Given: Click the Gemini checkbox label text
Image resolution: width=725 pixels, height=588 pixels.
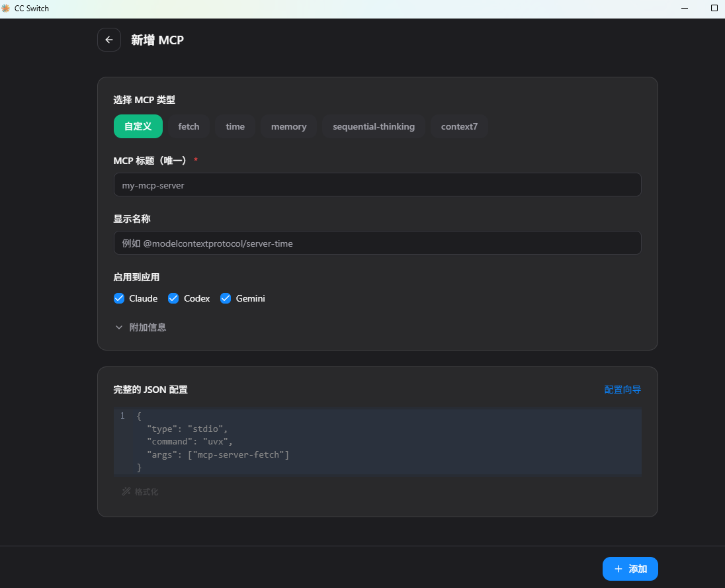Looking at the screenshot, I should tap(250, 298).
